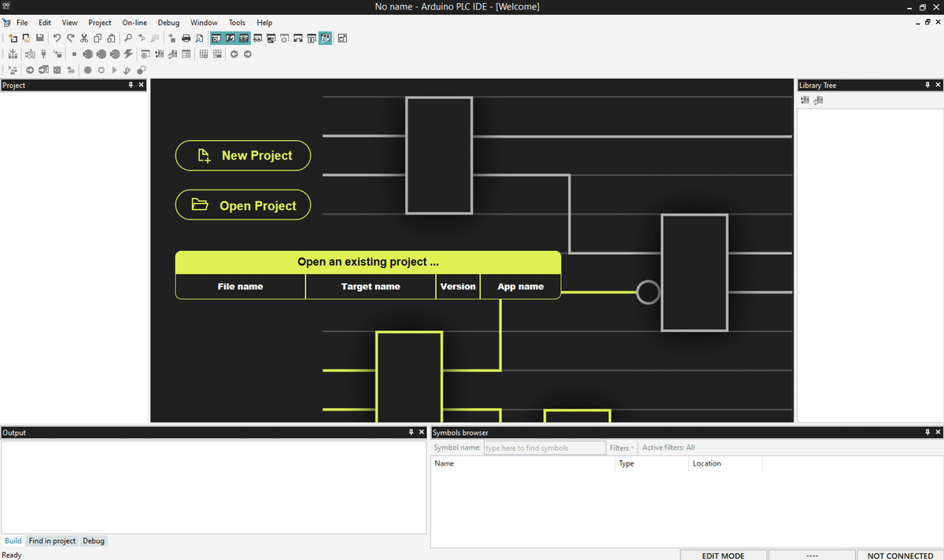Click the App name column header

[x=521, y=286]
